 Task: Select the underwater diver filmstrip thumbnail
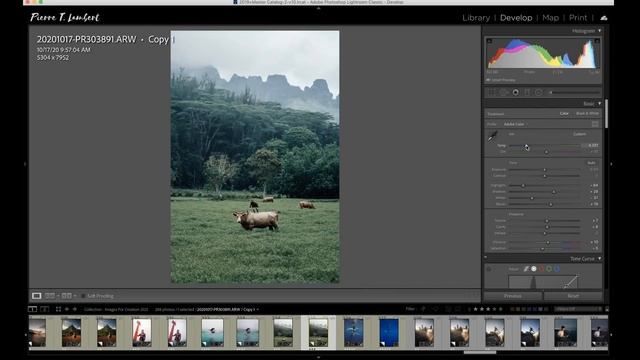click(353, 333)
